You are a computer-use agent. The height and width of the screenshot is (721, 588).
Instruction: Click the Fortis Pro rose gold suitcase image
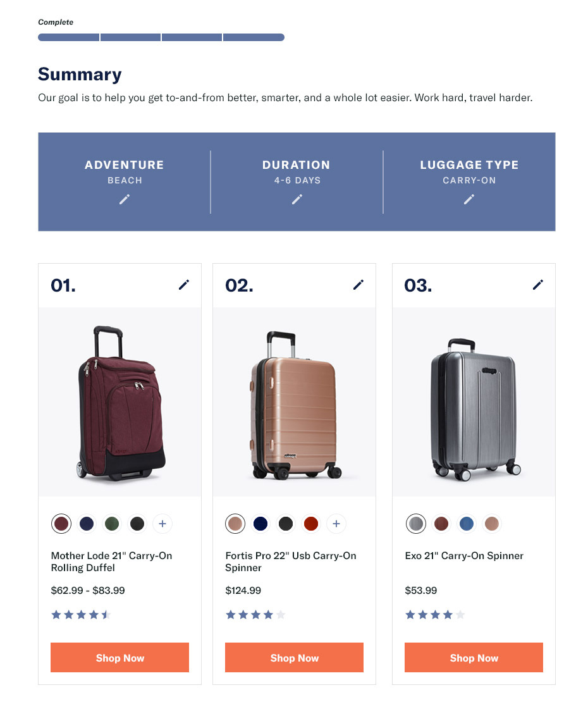(x=295, y=405)
